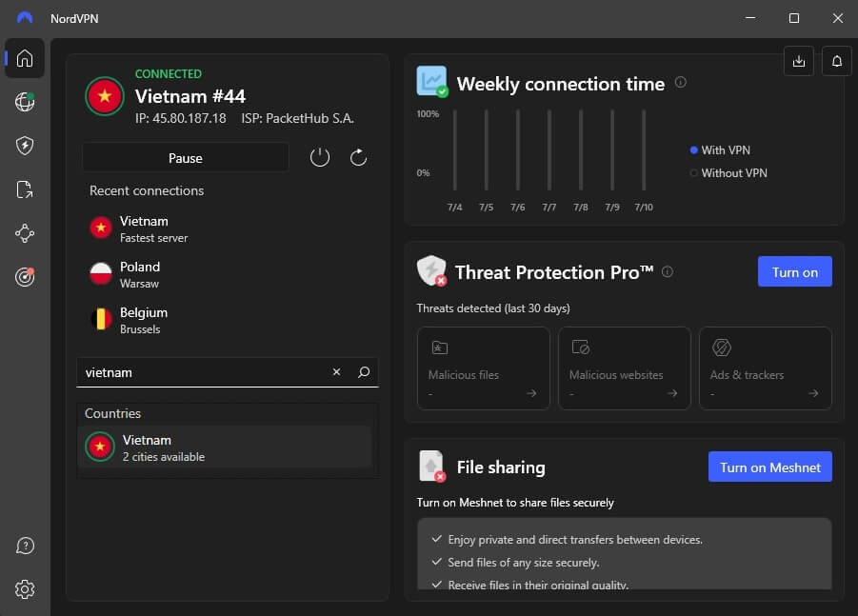The height and width of the screenshot is (616, 858).
Task: Reconnect using the circular refresh icon
Action: point(358,157)
